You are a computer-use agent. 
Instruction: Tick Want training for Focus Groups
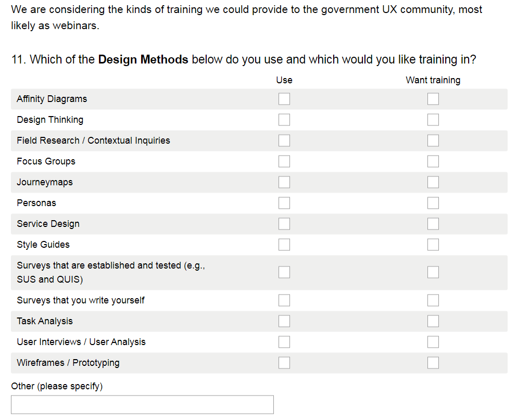[x=433, y=161]
